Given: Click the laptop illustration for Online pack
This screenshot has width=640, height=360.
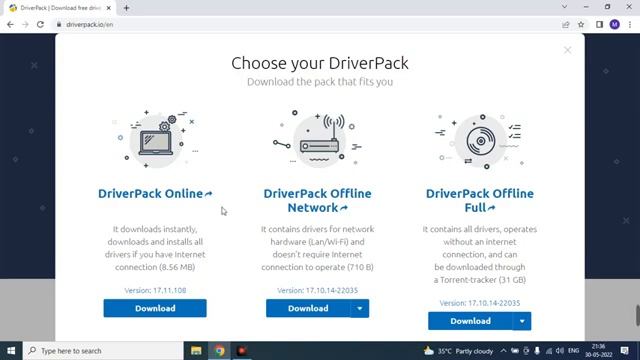Looking at the screenshot, I should tap(156, 139).
